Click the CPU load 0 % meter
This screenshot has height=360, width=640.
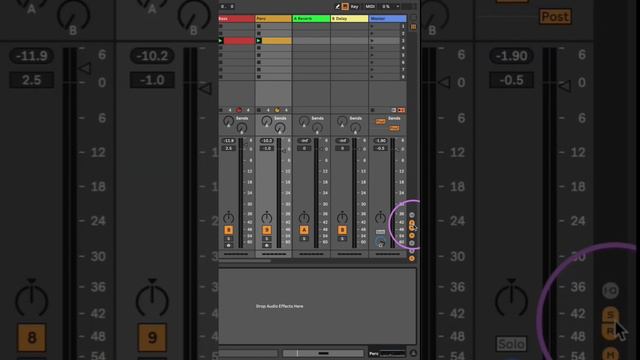pyautogui.click(x=386, y=7)
